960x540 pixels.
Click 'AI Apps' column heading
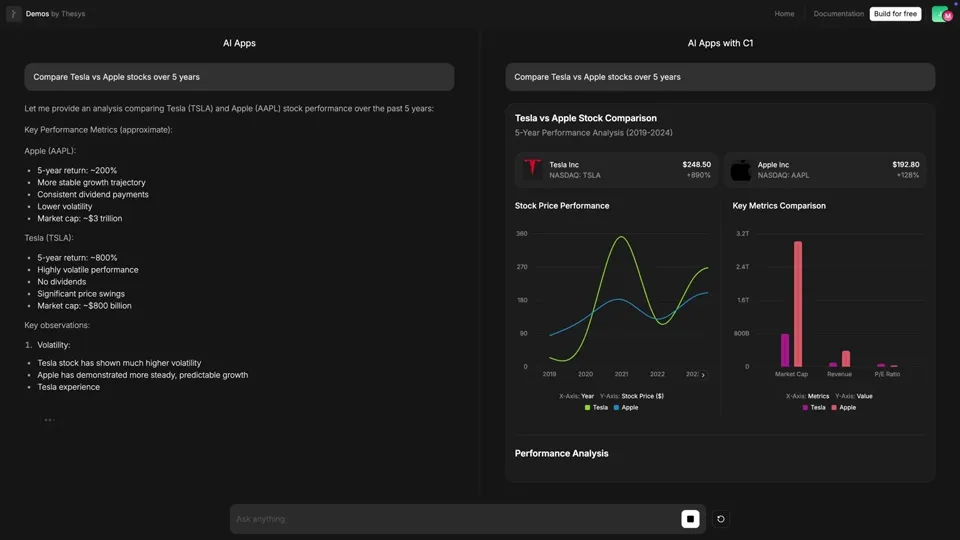(239, 43)
